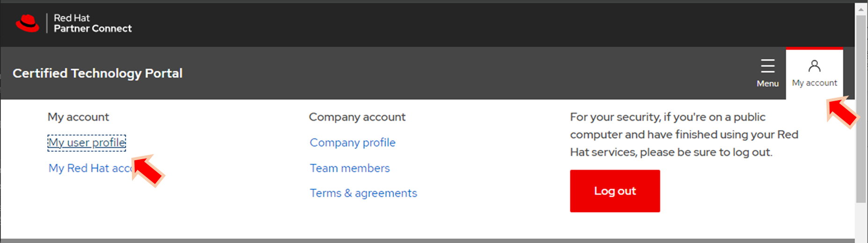868x243 pixels.
Task: Open the Team members page
Action: coord(349,168)
